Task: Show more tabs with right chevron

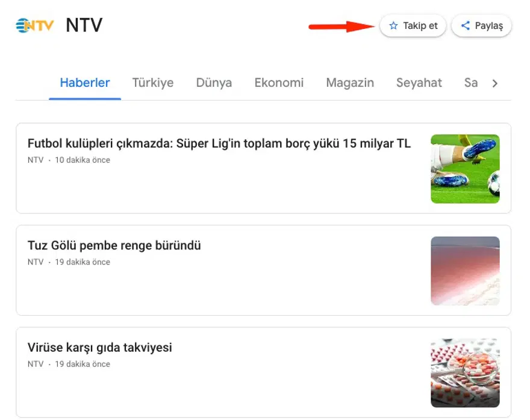Action: (x=495, y=83)
